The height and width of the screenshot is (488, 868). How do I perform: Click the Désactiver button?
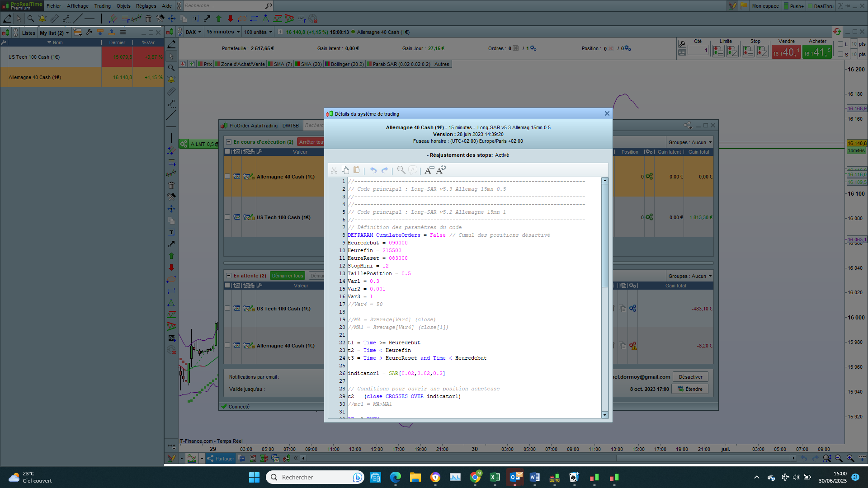[690, 377]
